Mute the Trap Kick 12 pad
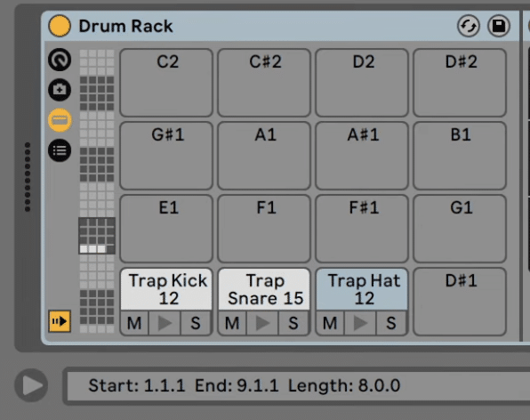This screenshot has width=530, height=420. pyautogui.click(x=134, y=323)
